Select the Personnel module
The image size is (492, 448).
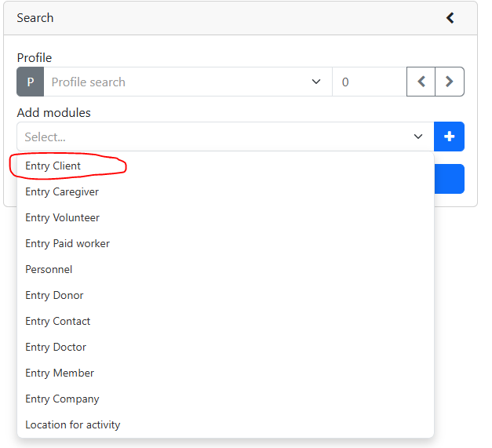49,270
